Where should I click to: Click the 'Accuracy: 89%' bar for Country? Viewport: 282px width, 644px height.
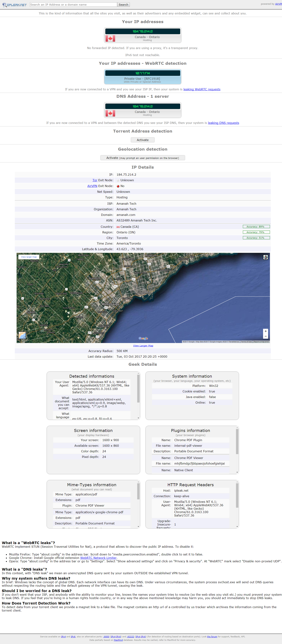256,227
